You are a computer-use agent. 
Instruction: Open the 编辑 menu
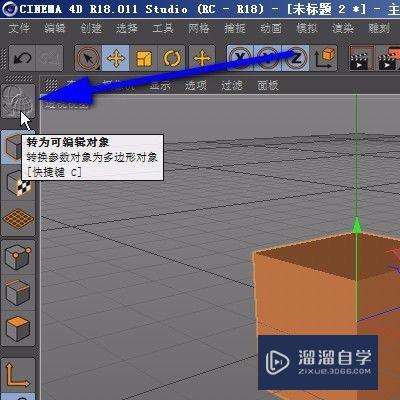[55, 28]
